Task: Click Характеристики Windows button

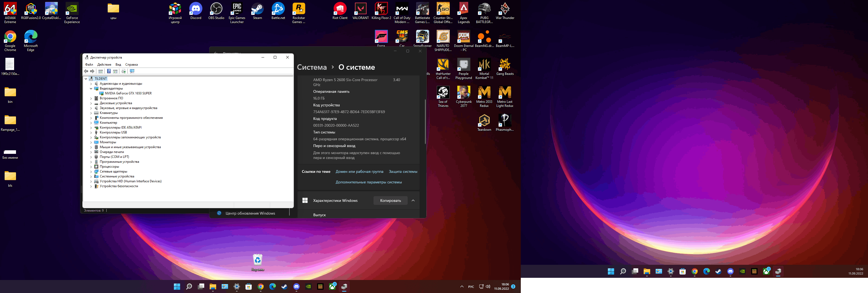Action: (334, 200)
